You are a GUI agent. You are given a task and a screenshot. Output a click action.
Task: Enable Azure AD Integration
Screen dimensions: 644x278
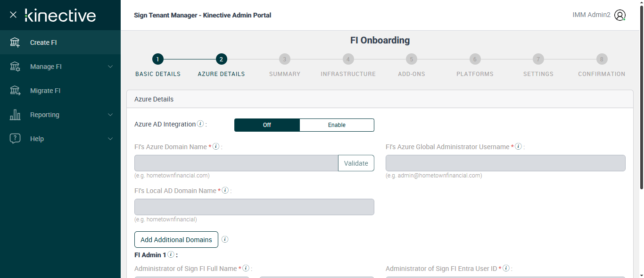(337, 125)
